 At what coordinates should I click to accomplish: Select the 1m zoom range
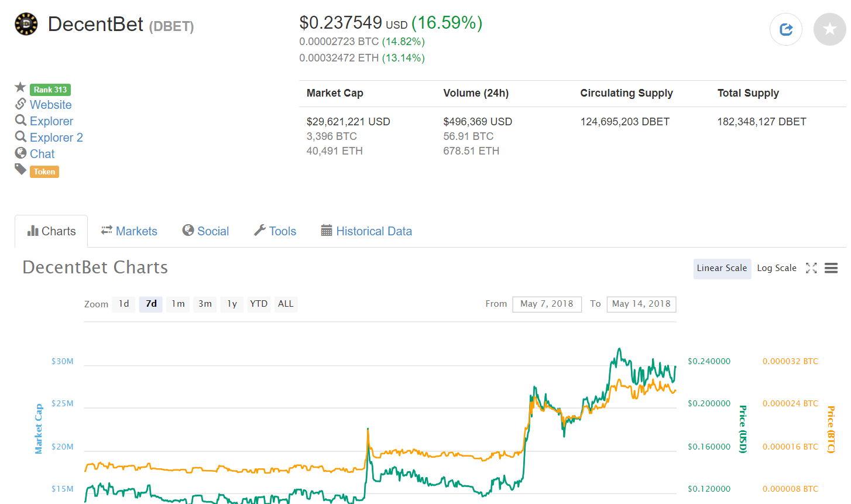pos(178,304)
